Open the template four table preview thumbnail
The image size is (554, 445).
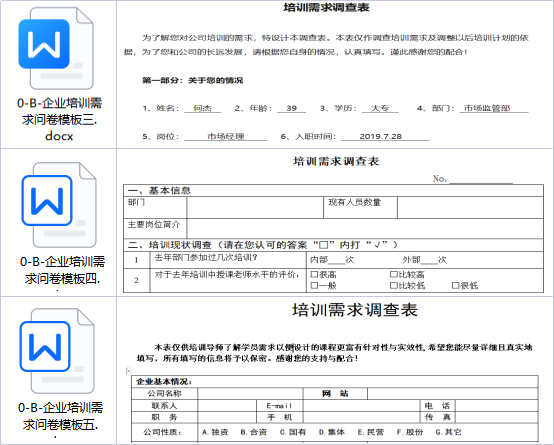[335, 223]
